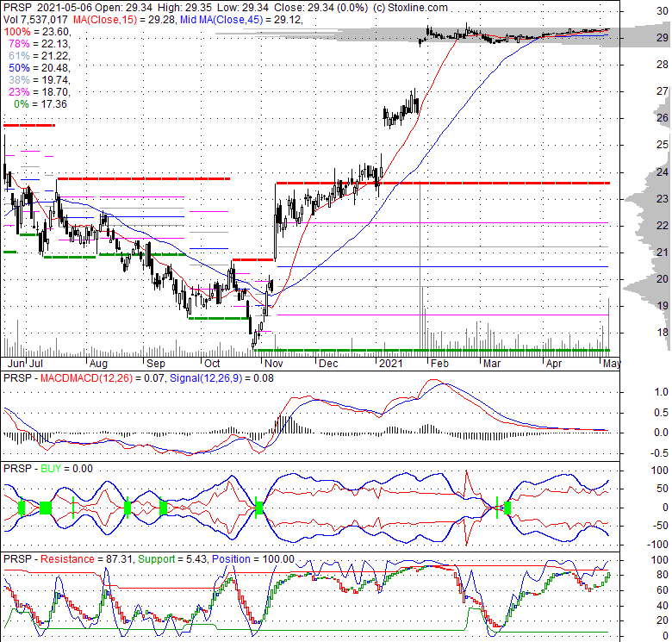Click the 'Low: 29.34' value
This screenshot has height=642, width=672.
pos(243,7)
